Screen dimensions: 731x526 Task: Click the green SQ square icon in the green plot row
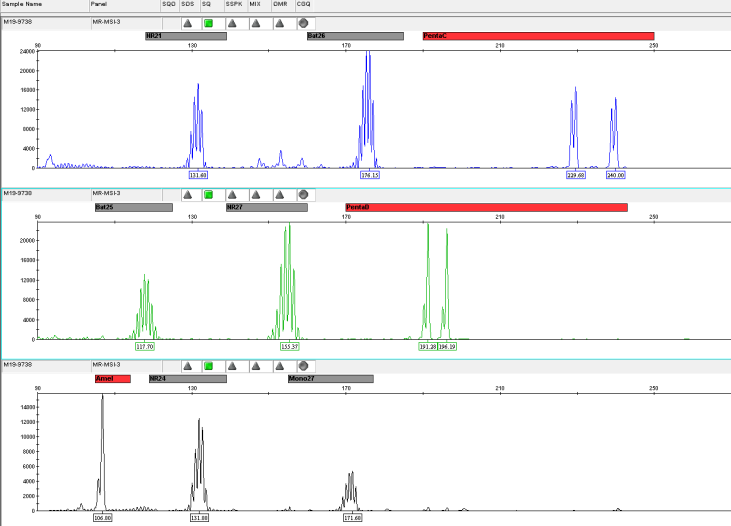[x=208, y=194]
